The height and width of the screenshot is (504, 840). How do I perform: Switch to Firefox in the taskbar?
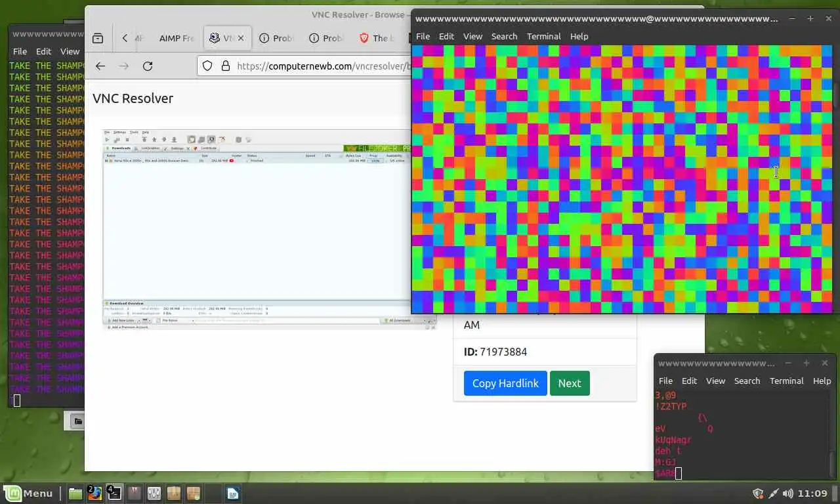(x=95, y=493)
